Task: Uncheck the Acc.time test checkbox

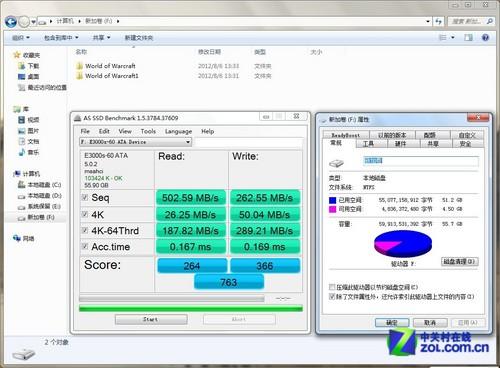Action: (x=85, y=246)
